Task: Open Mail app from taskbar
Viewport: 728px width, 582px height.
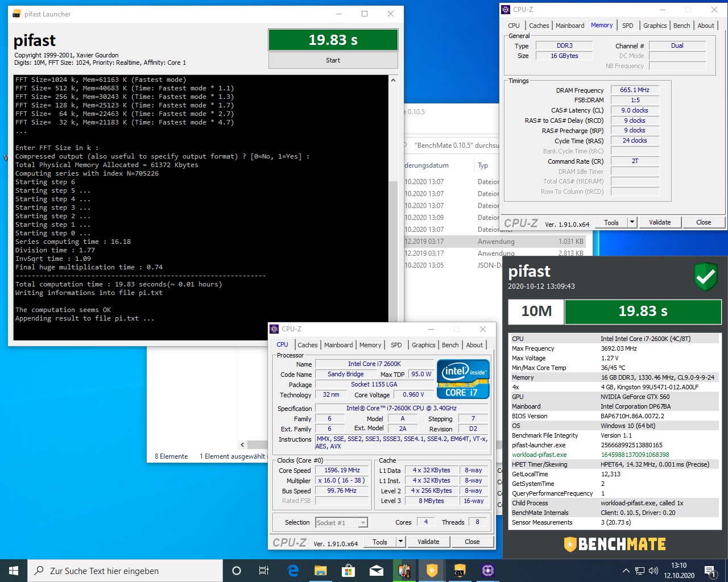Action: click(376, 571)
